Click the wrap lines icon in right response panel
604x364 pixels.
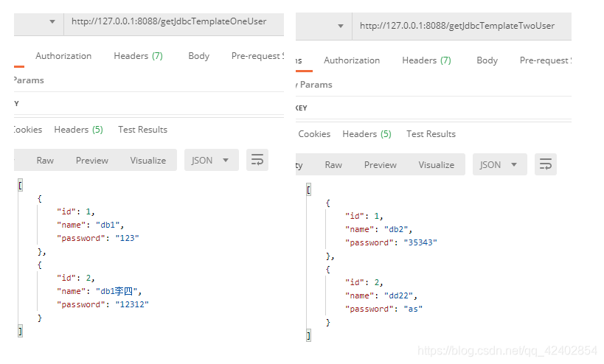[x=546, y=164]
